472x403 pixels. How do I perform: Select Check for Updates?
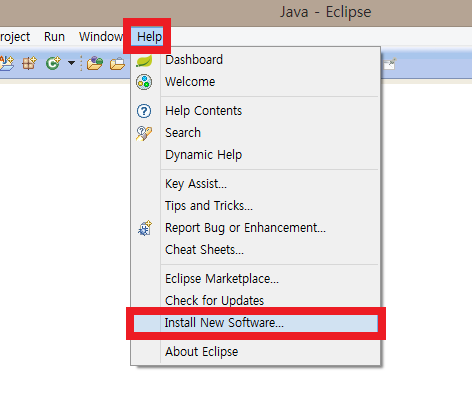click(255, 300)
